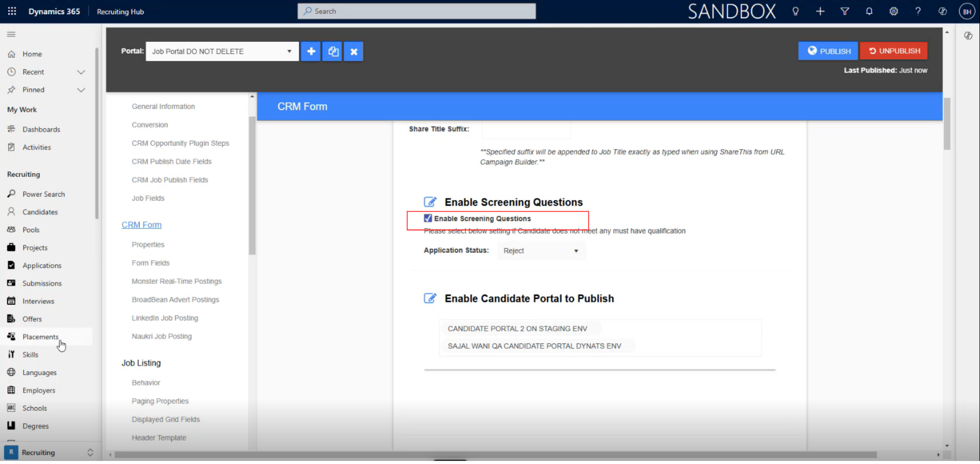Uncheck the Enable Screening Questions checkbox
The width and height of the screenshot is (980, 464).
428,219
